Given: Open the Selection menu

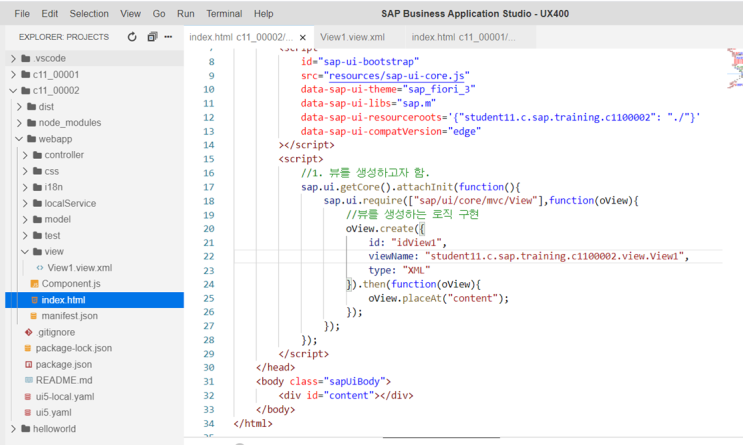Looking at the screenshot, I should 89,14.
